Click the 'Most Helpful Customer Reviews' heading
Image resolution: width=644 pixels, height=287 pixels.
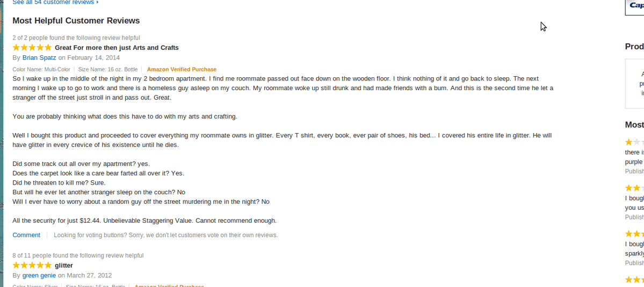click(76, 20)
